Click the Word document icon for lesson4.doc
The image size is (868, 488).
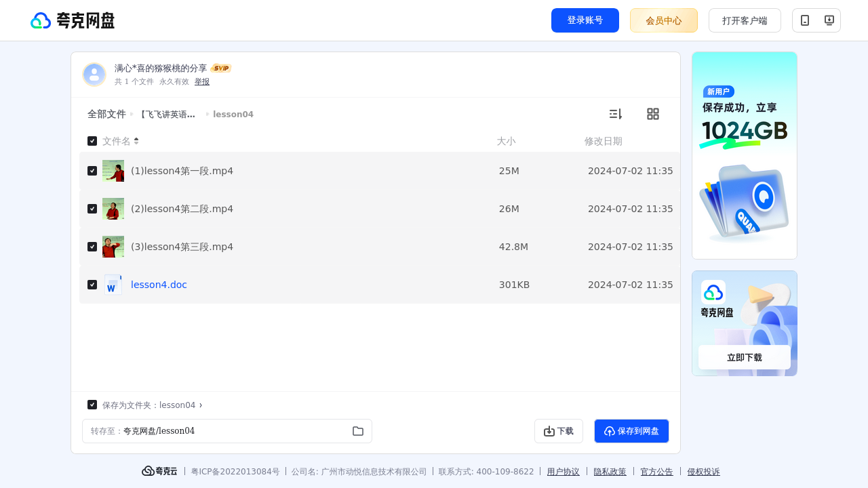pos(113,285)
